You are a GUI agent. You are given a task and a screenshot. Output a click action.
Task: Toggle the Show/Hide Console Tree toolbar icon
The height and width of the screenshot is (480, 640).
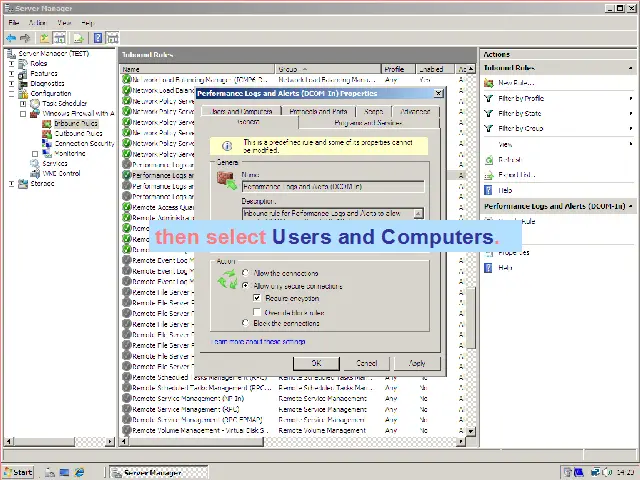point(60,38)
